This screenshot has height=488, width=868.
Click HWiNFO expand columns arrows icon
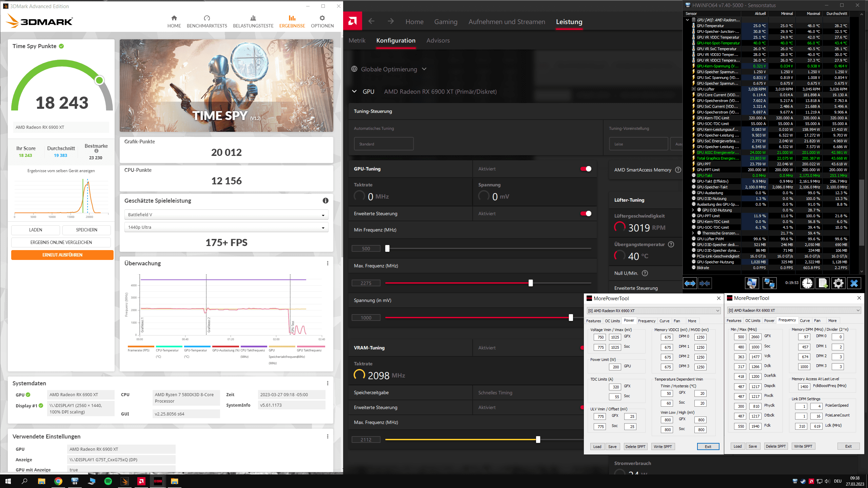(690, 283)
